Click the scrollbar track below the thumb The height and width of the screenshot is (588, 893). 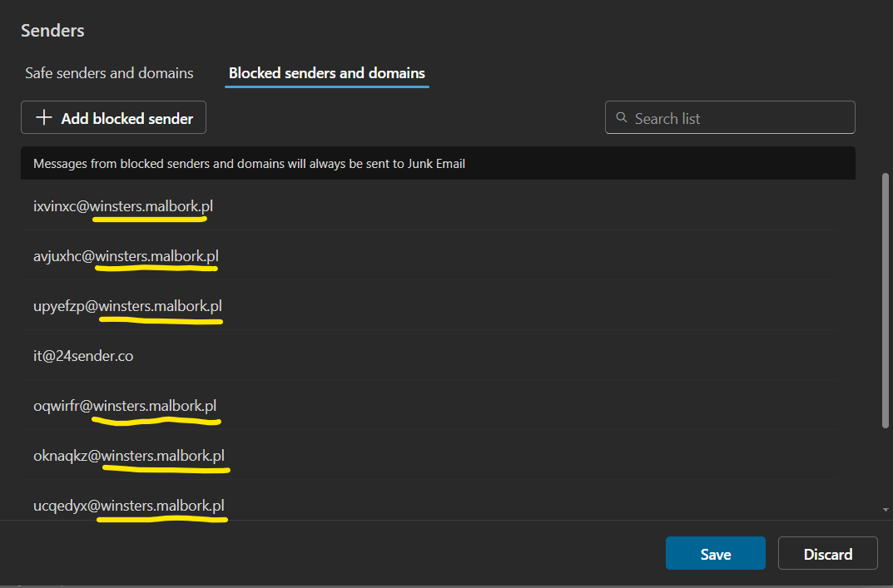pos(886,466)
